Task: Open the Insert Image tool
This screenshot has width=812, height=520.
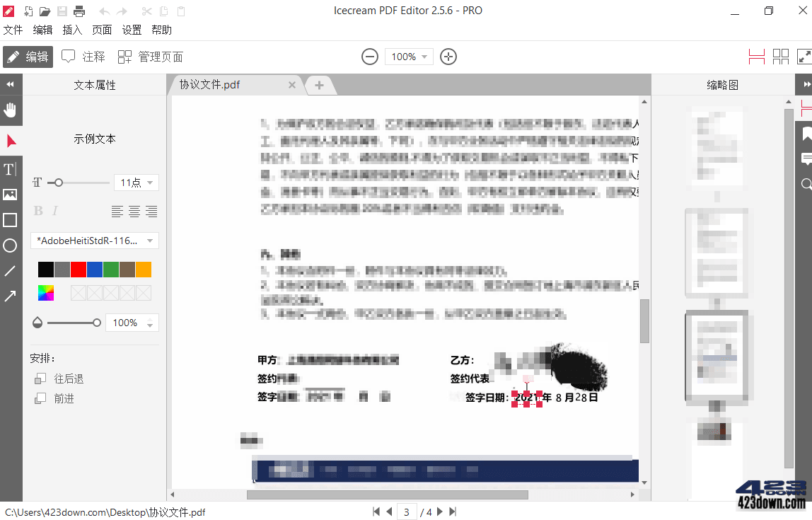Action: [x=10, y=195]
